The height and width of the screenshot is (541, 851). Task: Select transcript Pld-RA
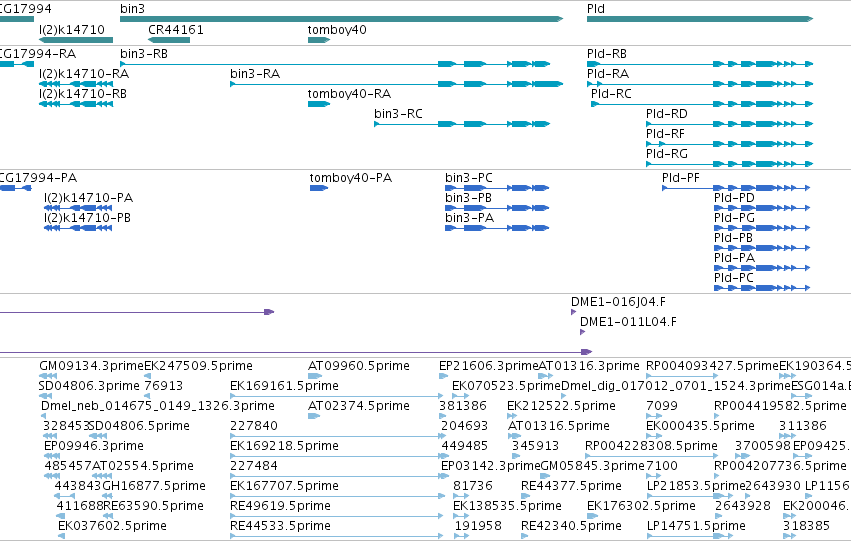coord(700,84)
